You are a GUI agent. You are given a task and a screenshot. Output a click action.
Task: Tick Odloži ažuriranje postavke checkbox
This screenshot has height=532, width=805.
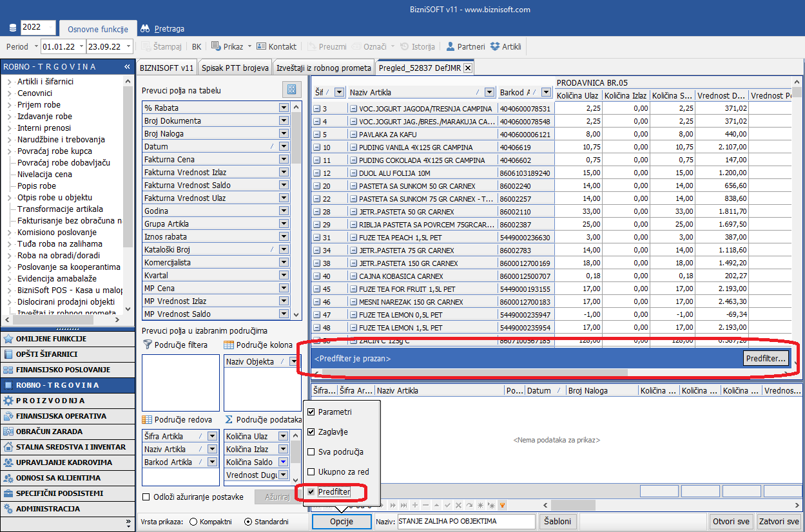[146, 497]
